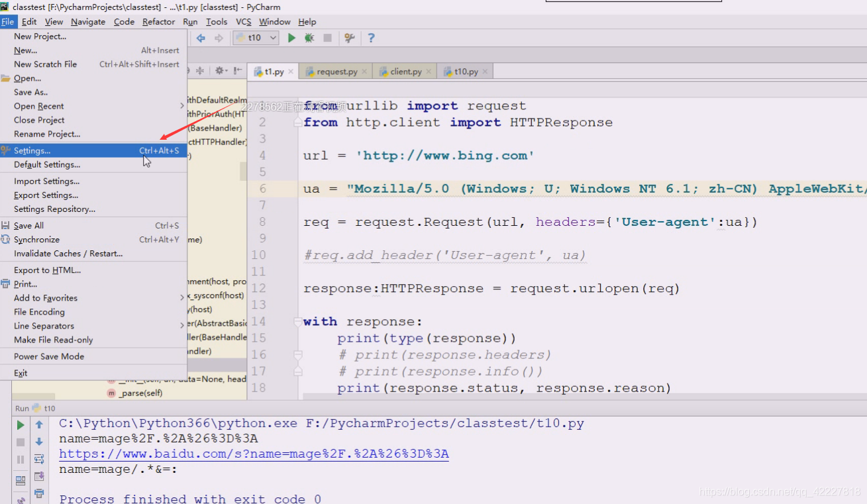
Task: Select Settings Repository entry
Action: coord(94,209)
